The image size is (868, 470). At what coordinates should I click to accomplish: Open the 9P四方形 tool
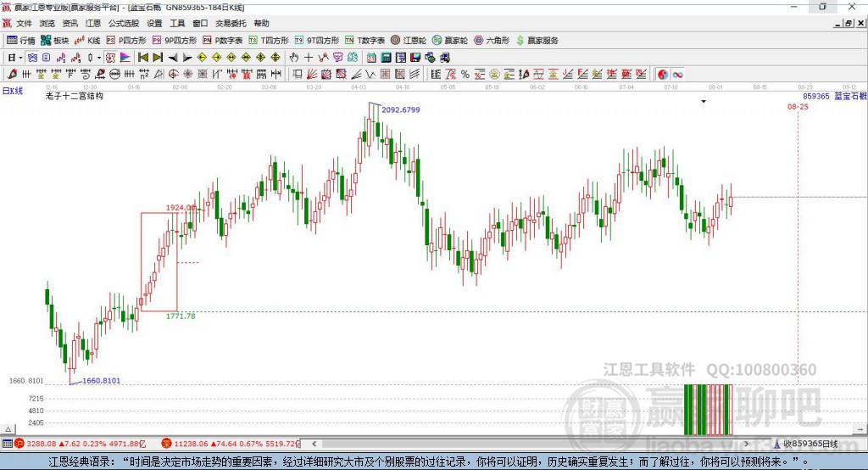click(175, 41)
